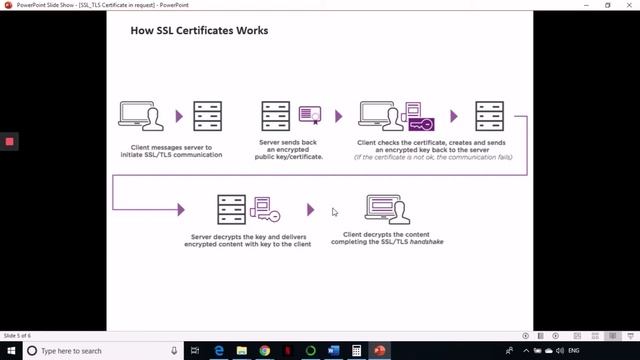Click the Cortana circle icon in search box

coord(32,351)
